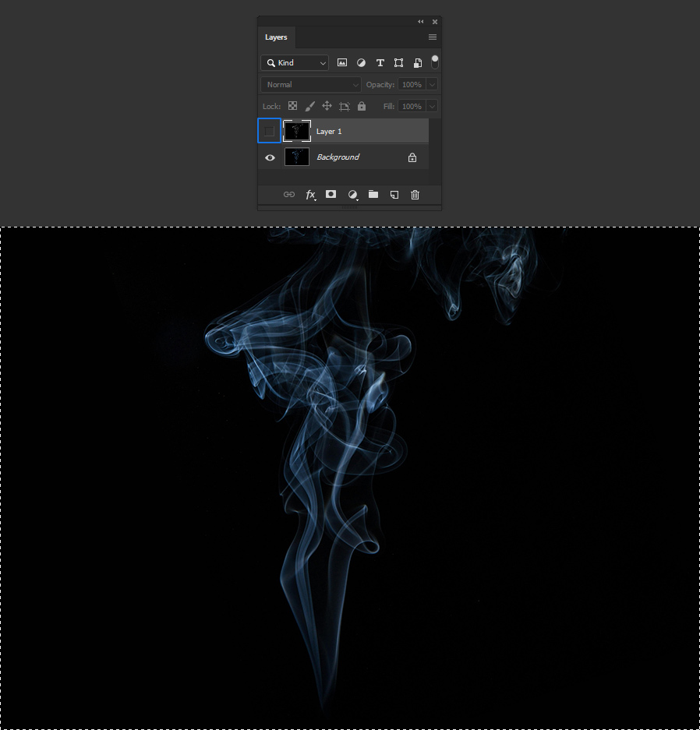Add a layer mask button
The image size is (700, 730).
[331, 194]
